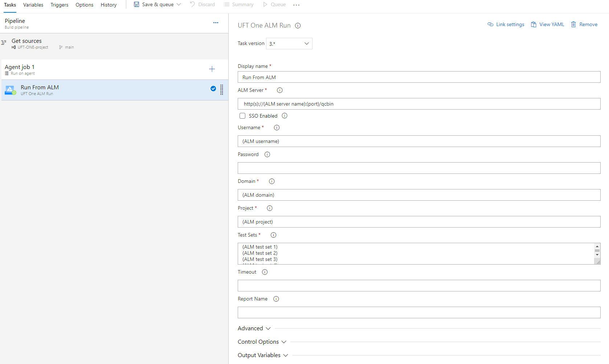Viewport: 609px width, 364px height.
Task: Click the Report Name info icon
Action: (276, 299)
